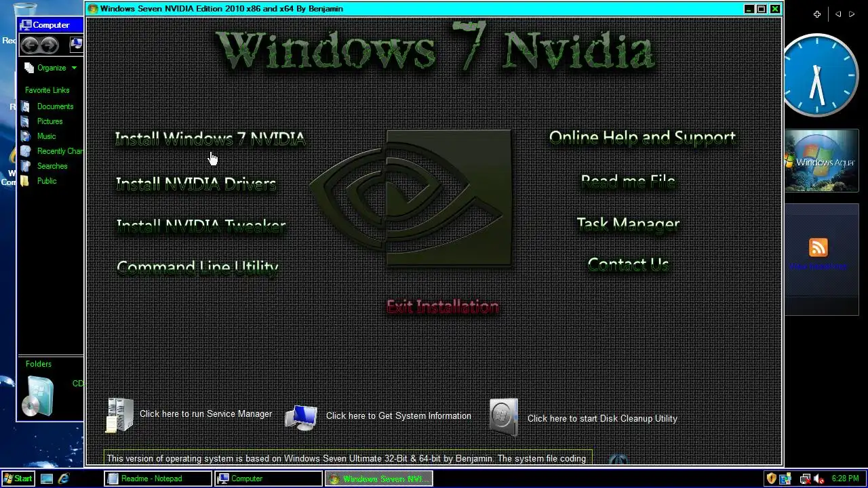Go Forward in Computer window
The width and height of the screenshot is (868, 488).
[50, 45]
